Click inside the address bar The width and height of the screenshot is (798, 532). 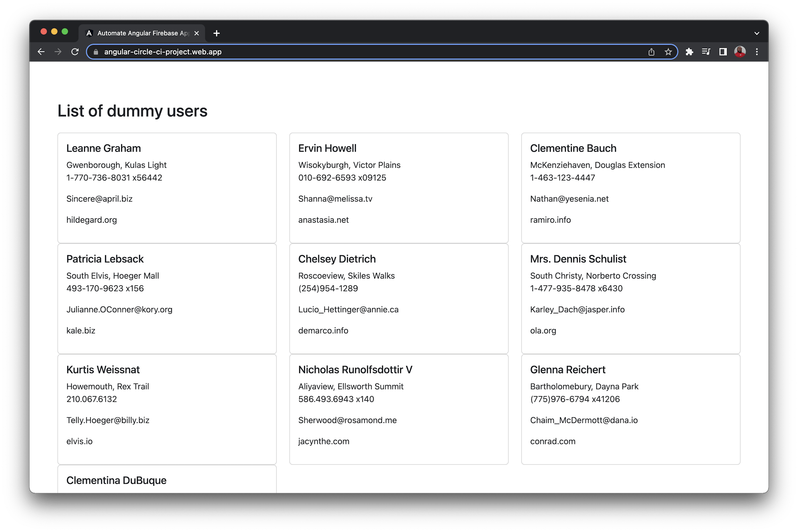pos(279,51)
